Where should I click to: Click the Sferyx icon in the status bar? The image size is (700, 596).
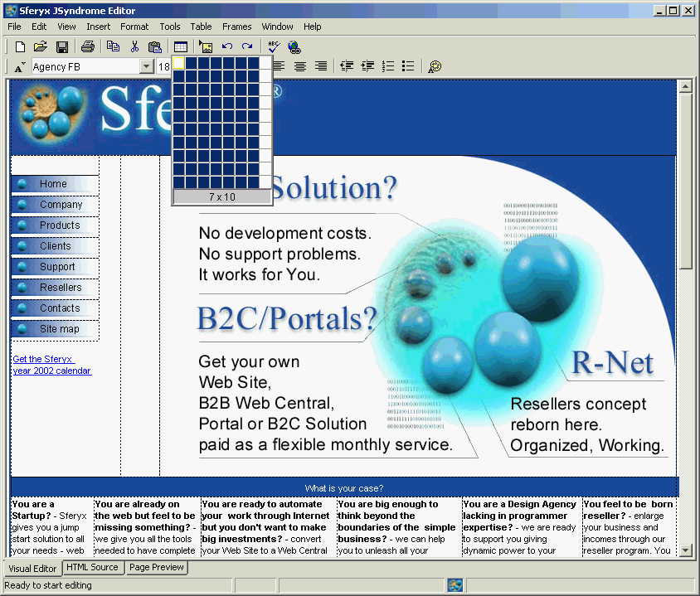pos(455,585)
